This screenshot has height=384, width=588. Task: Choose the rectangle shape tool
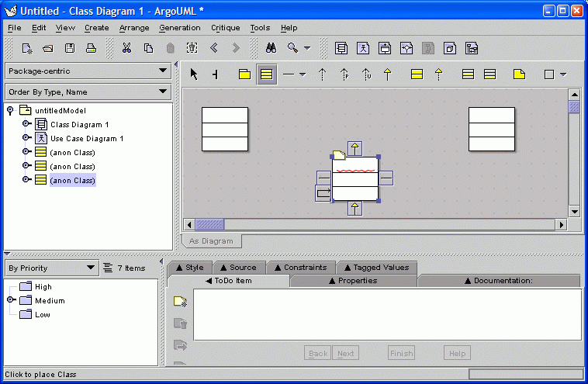(549, 74)
